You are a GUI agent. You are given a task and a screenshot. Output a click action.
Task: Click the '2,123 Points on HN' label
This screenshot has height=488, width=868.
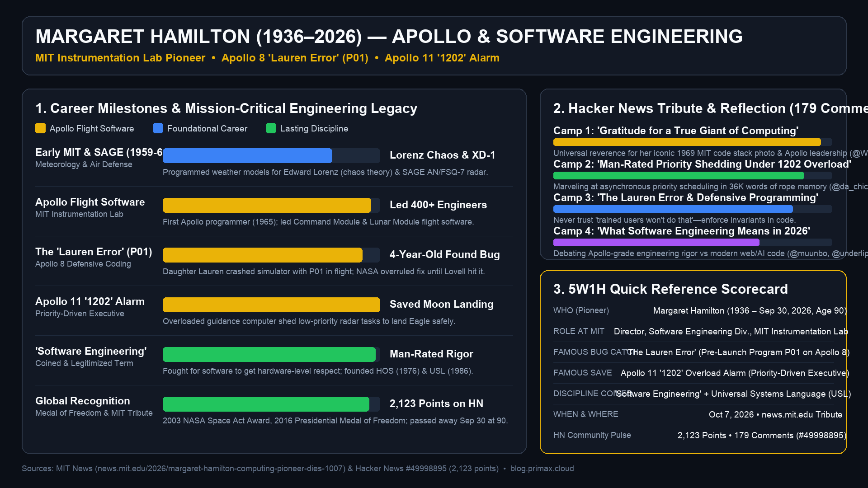436,404
